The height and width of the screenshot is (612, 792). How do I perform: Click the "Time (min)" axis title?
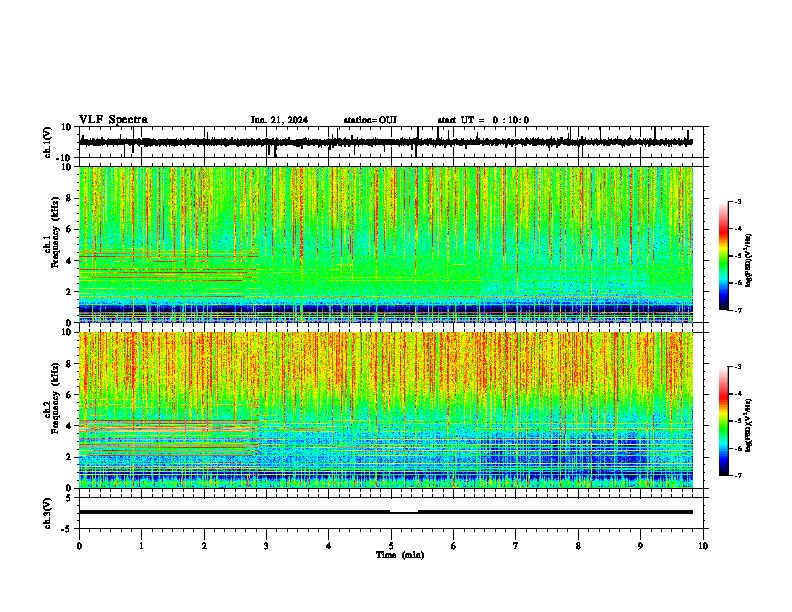click(x=400, y=555)
